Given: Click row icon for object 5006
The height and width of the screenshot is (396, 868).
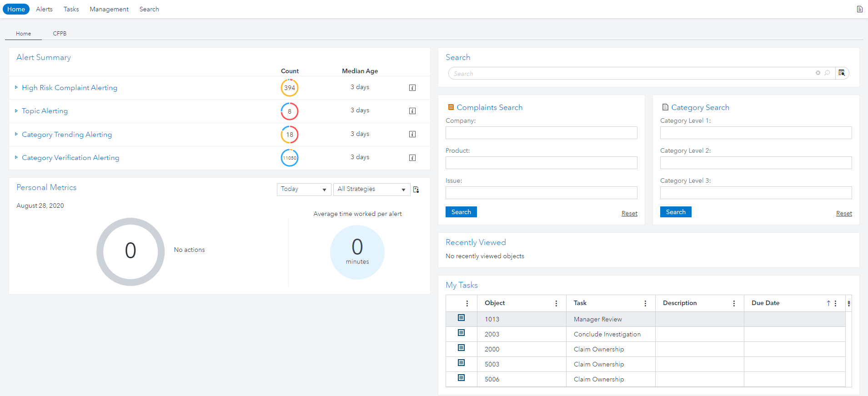Looking at the screenshot, I should pos(461,378).
